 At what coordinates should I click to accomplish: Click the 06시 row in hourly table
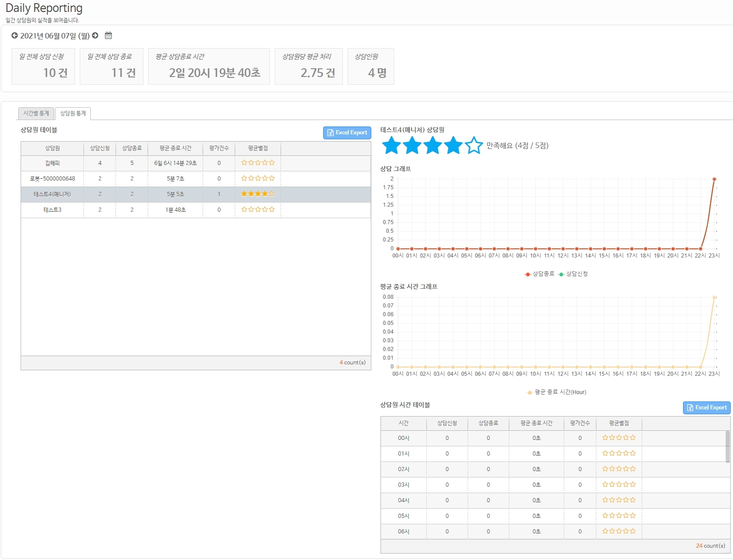coord(553,532)
